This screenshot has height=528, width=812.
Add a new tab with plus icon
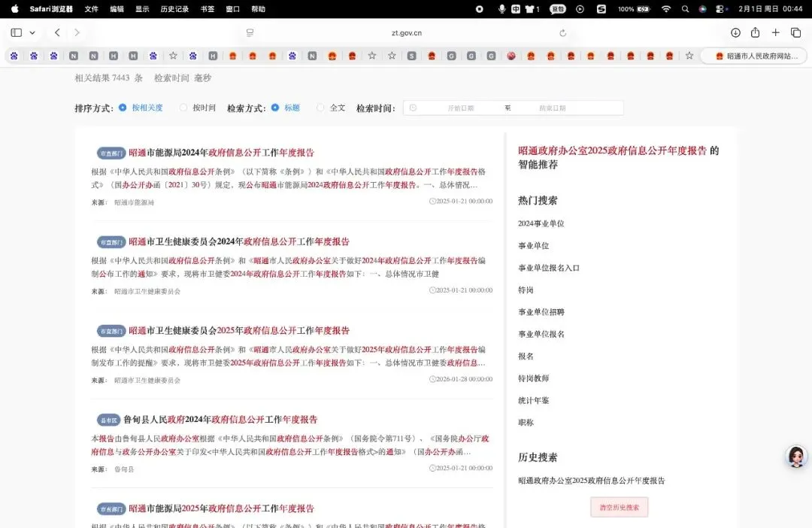click(x=775, y=32)
